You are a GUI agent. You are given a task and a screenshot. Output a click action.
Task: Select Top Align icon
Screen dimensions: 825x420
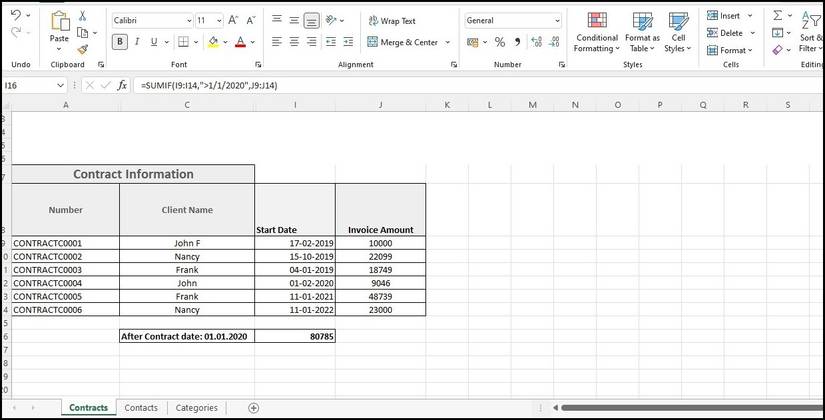277,20
